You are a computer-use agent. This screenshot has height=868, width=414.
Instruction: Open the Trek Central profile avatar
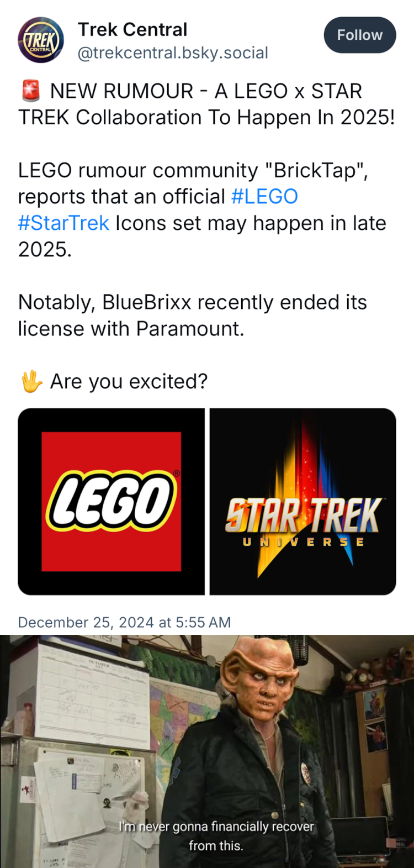(x=41, y=40)
